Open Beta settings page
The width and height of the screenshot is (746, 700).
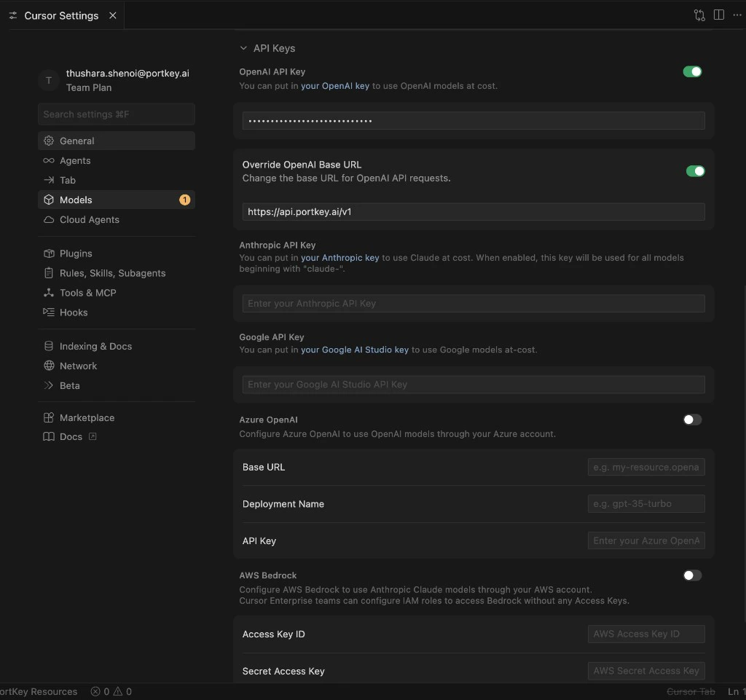117,385
